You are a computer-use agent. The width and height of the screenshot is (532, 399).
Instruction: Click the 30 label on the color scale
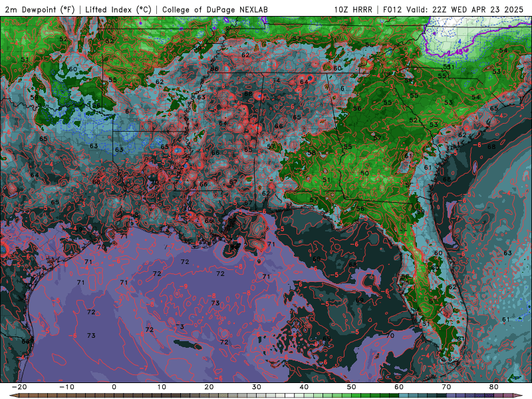coord(257,387)
